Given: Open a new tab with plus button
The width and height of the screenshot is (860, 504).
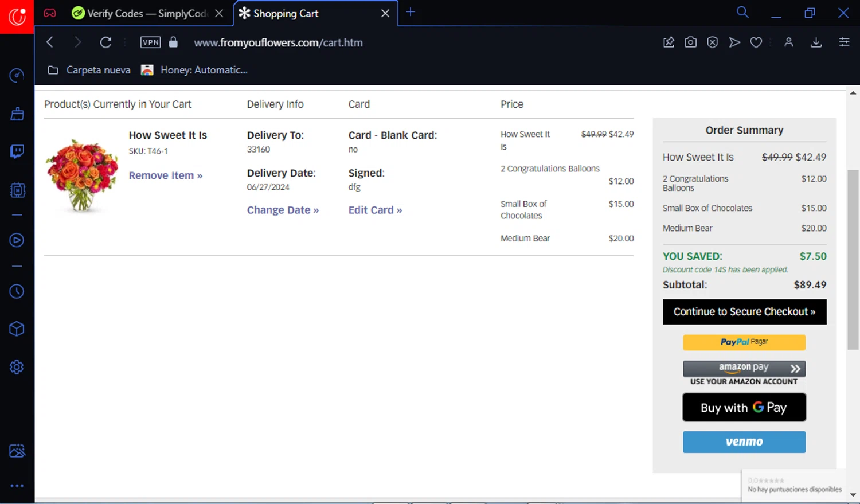Looking at the screenshot, I should pos(411,13).
